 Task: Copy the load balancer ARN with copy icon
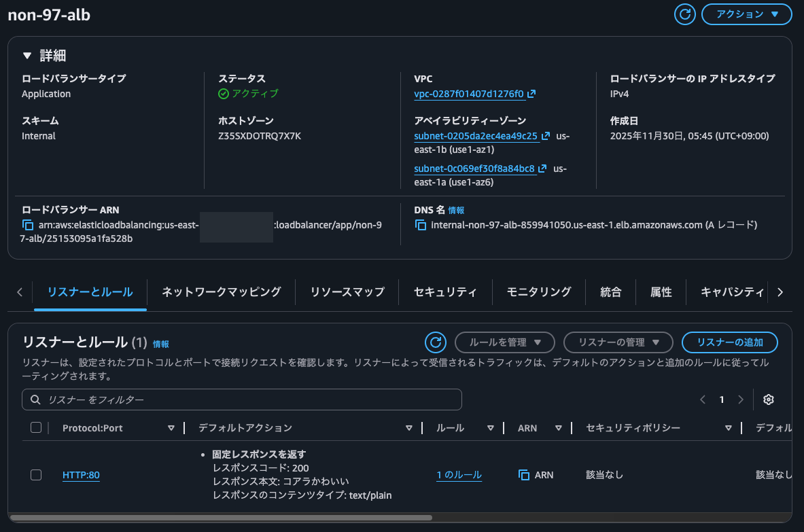pyautogui.click(x=28, y=225)
